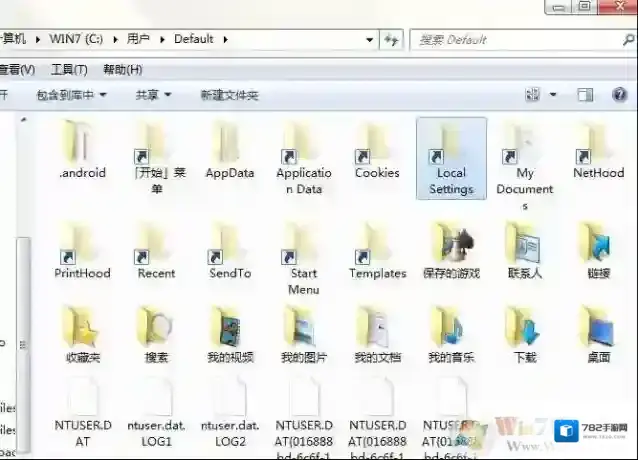Click the 用户 breadcrumb in address bar
638x460 pixels.
(x=138, y=39)
